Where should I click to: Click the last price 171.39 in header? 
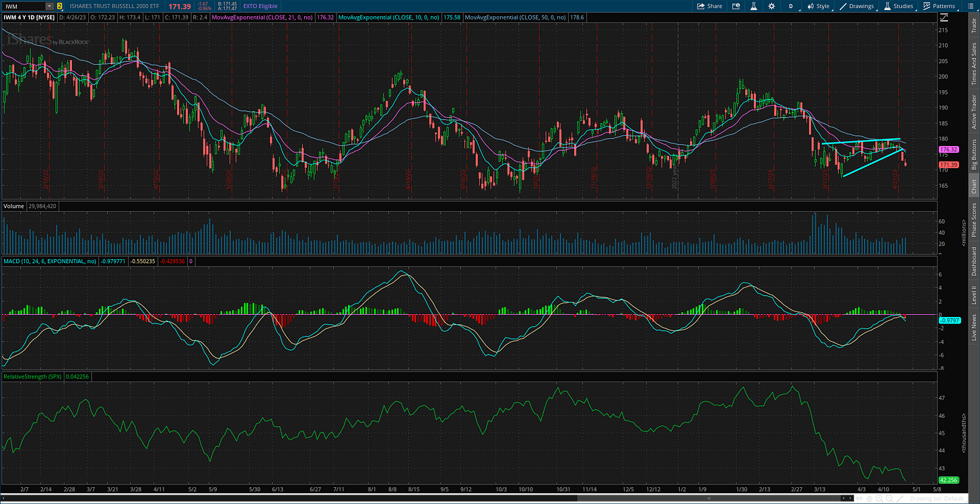point(180,6)
